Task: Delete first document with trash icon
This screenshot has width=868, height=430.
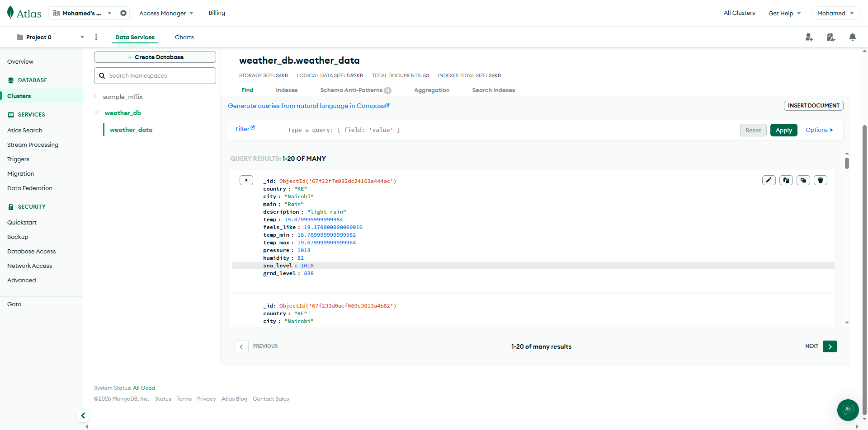Action: coord(821,180)
